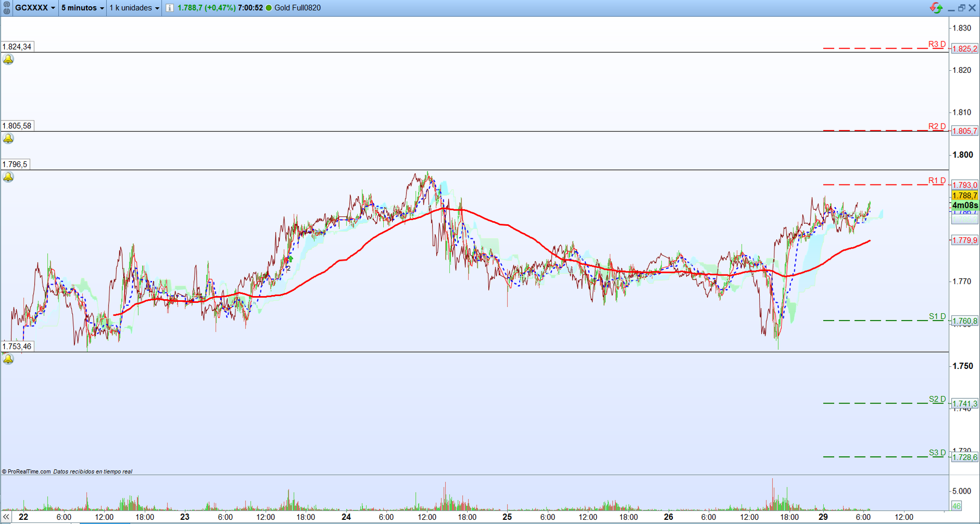Image resolution: width=980 pixels, height=524 pixels.
Task: Click the R1 D pivot price tag 1.793,0
Action: tap(964, 185)
